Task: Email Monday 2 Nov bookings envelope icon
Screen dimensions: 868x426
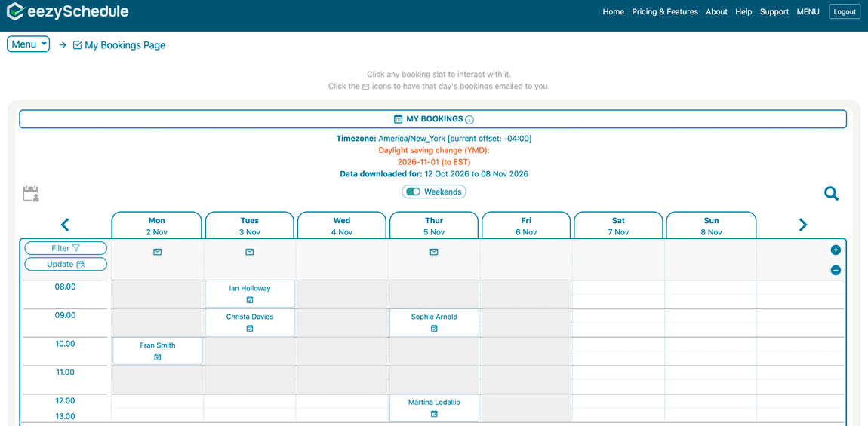Action: (157, 253)
